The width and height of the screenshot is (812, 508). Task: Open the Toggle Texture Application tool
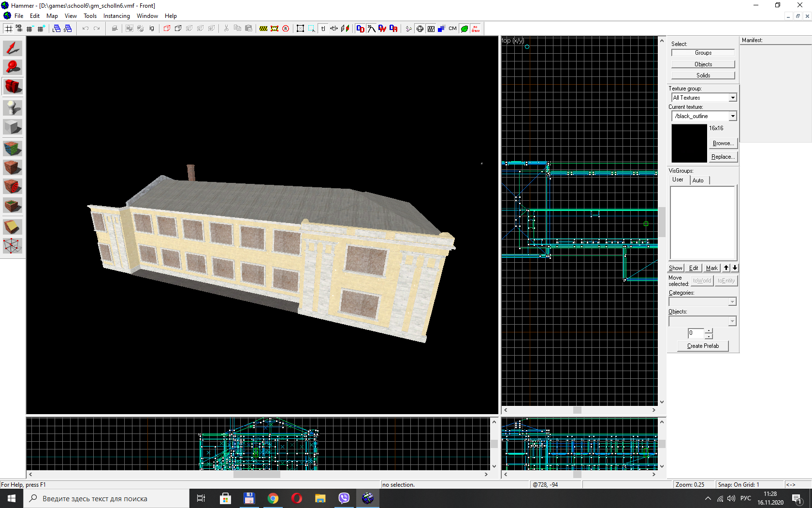click(13, 148)
